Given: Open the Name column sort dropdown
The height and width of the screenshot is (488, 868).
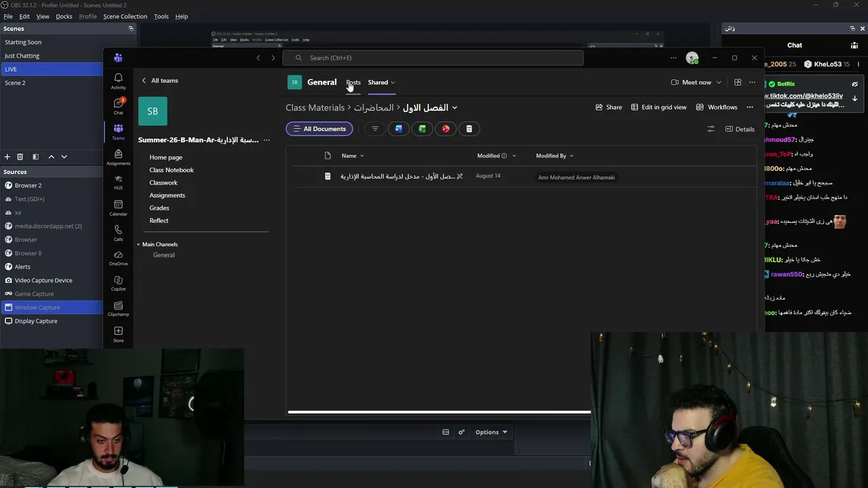Looking at the screenshot, I should [x=361, y=156].
